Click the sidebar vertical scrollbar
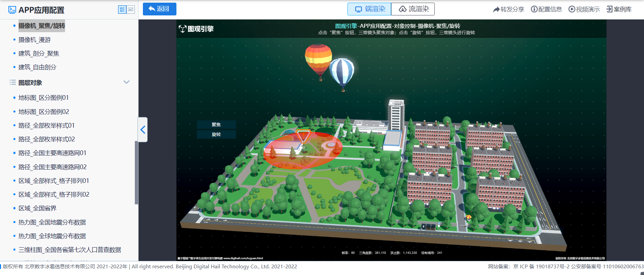This screenshot has width=644, height=275. (136, 173)
